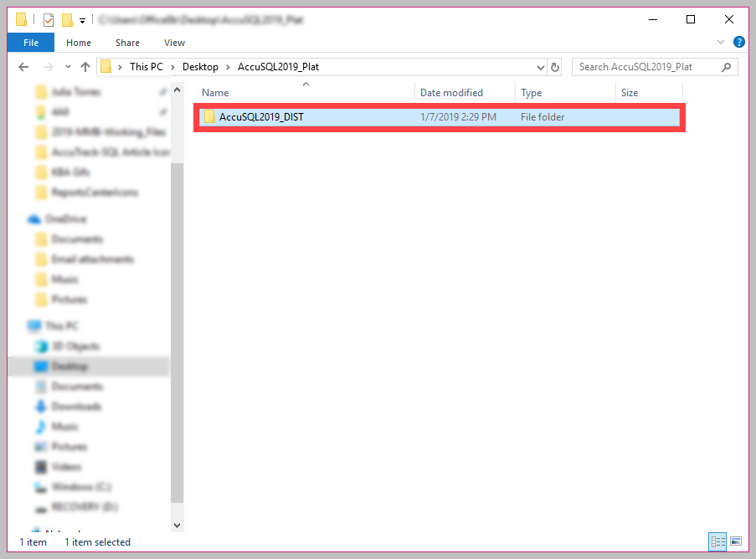
Task: Click the search magnifier icon
Action: tap(726, 67)
